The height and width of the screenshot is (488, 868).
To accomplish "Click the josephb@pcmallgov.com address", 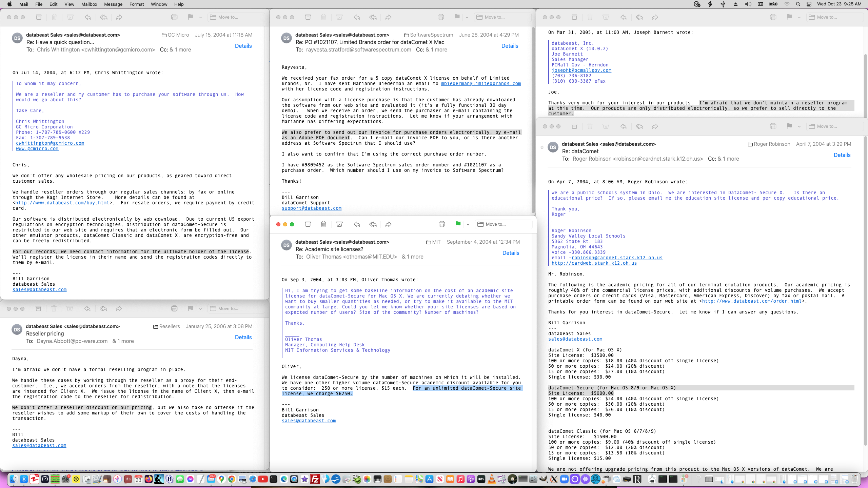I will pos(581,70).
